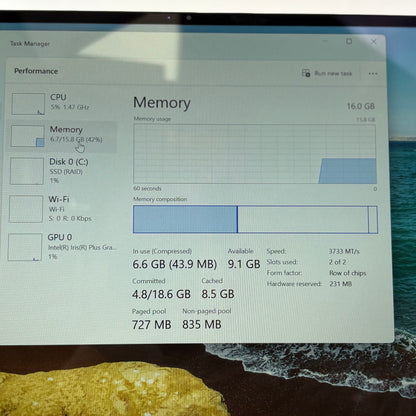
Task: Select the CPU performance entry
Action: pos(63,103)
